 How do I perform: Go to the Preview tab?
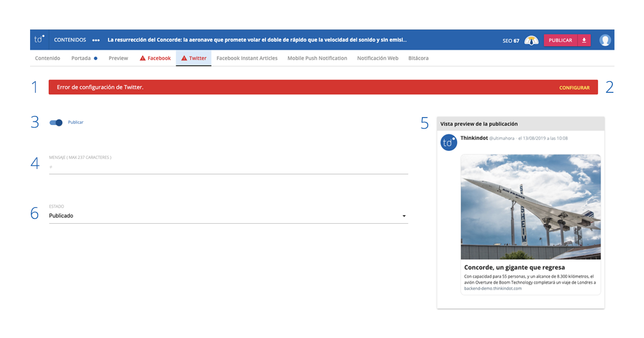click(118, 58)
